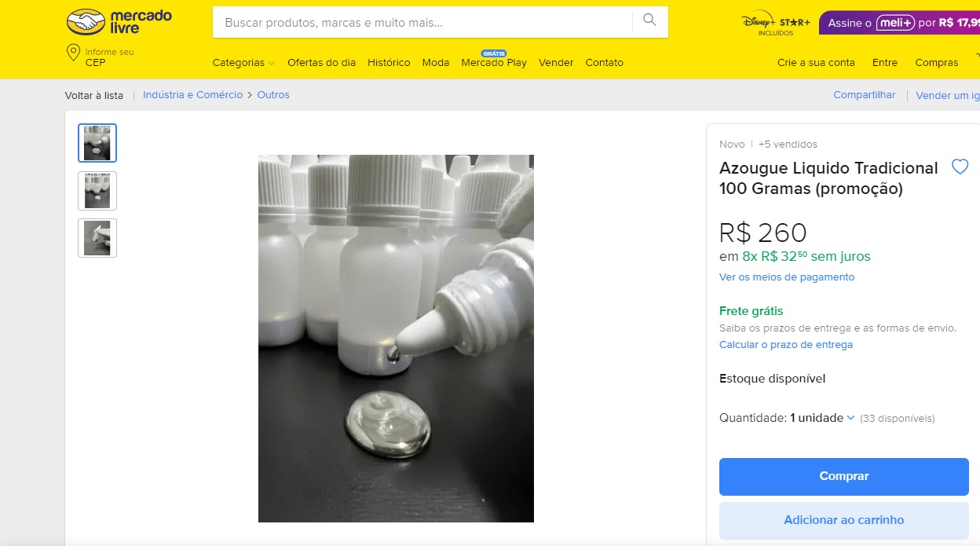980x546 pixels.
Task: Select the first product thumbnail
Action: (97, 143)
